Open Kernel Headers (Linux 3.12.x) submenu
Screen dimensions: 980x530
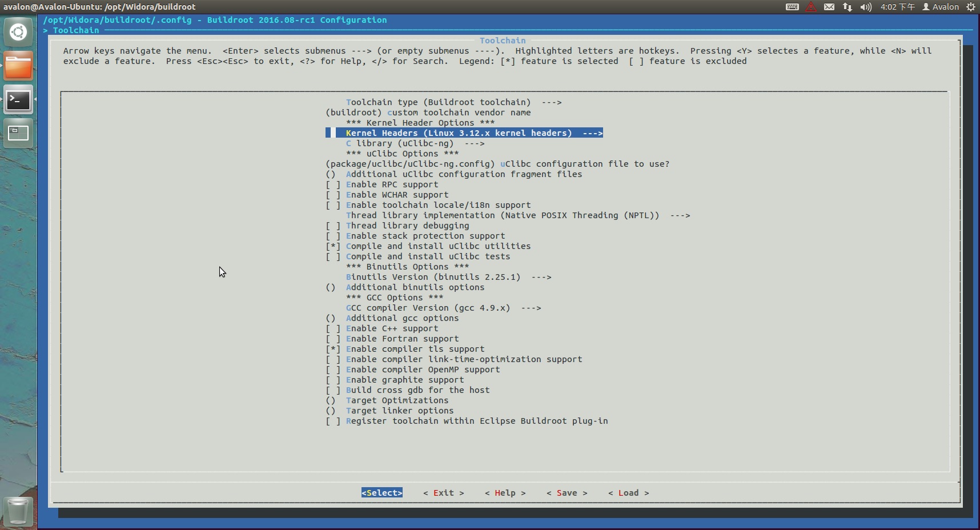[464, 133]
